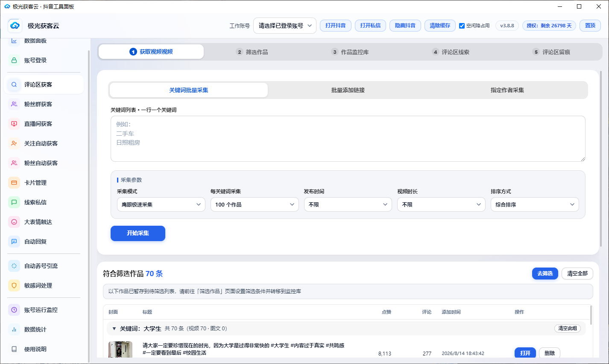
Task: Open the 每关键词采集 dropdown showing 100 个作品
Action: click(x=255, y=204)
